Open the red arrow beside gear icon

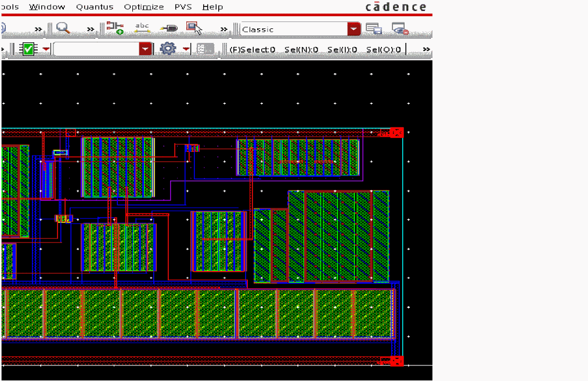[186, 49]
